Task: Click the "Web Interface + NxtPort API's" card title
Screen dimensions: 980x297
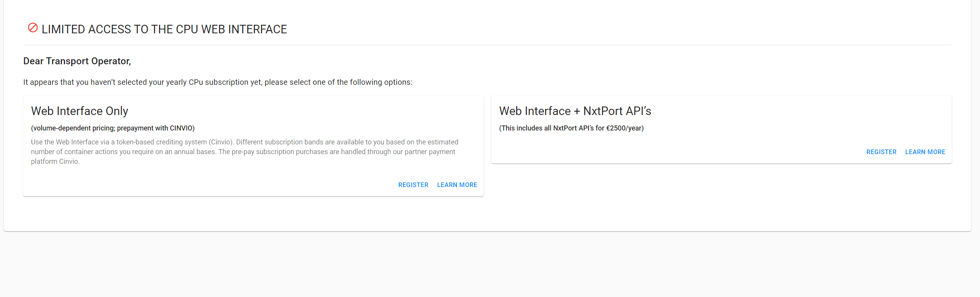Action: (x=575, y=111)
